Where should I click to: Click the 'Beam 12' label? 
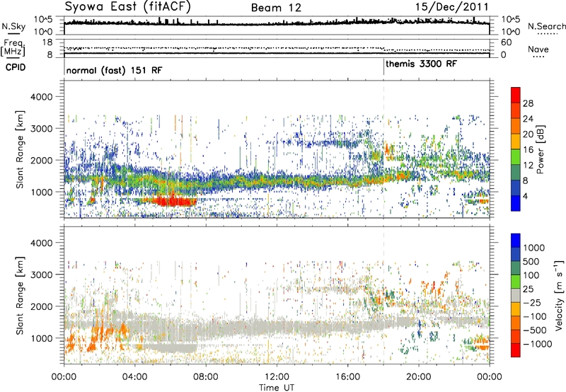coord(276,8)
